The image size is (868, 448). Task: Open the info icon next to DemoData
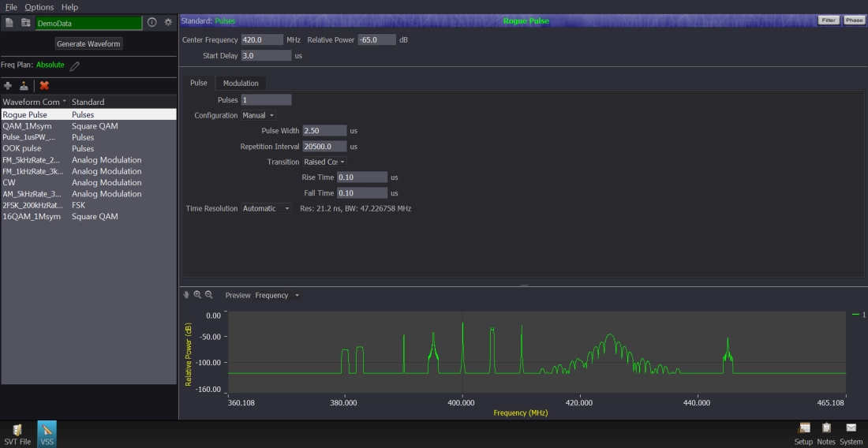click(x=152, y=23)
